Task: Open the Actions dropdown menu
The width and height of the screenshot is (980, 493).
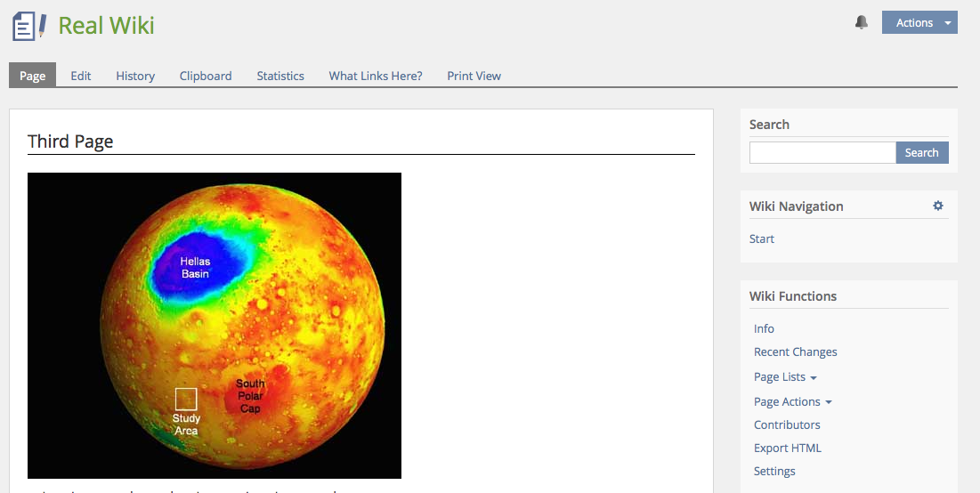Action: 919,23
